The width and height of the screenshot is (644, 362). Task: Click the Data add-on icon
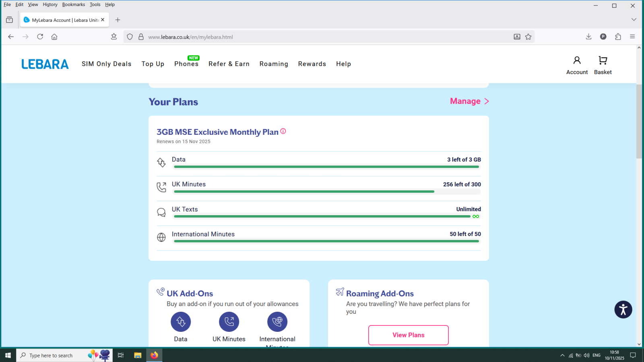coord(181,322)
